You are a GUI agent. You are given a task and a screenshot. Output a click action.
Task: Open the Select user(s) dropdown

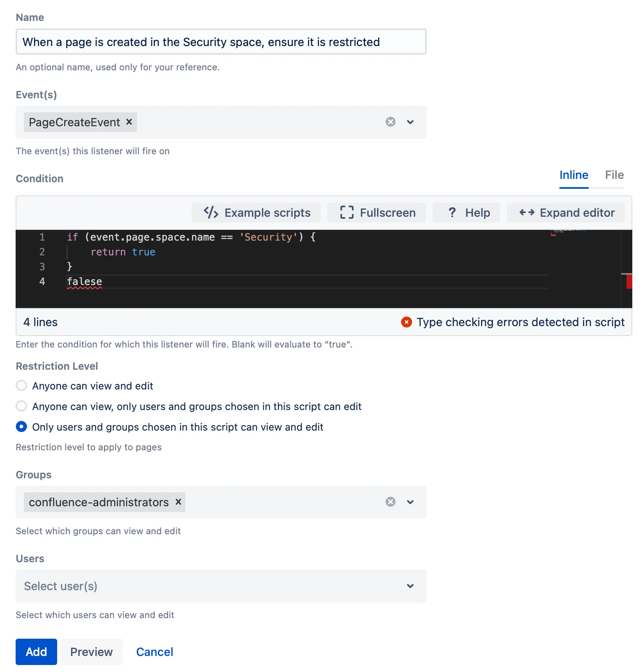(x=221, y=586)
